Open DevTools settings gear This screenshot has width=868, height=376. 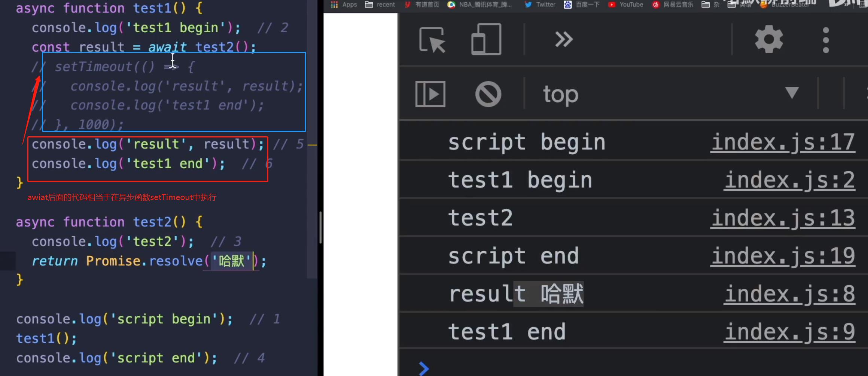tap(769, 39)
